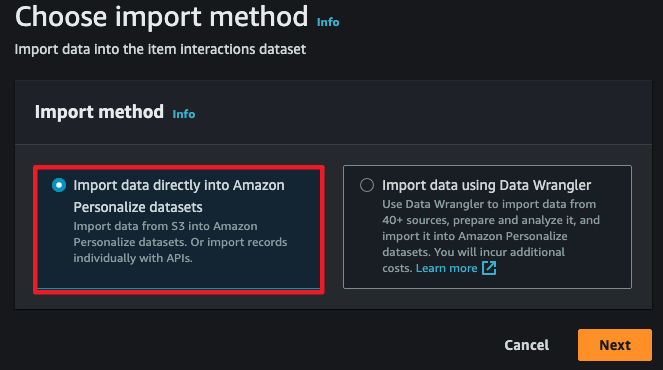663x370 pixels.
Task: Click "import records individually with APIs" text
Action: pos(180,250)
